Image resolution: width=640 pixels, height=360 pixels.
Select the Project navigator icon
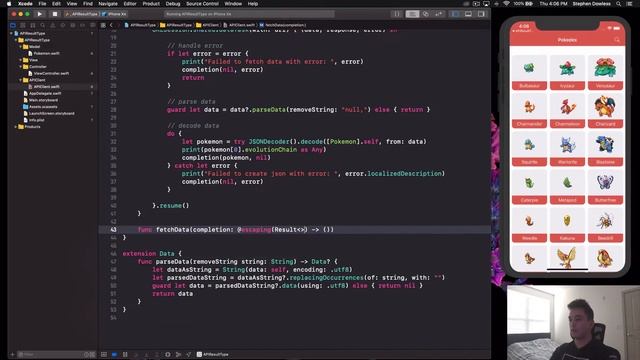point(13,25)
